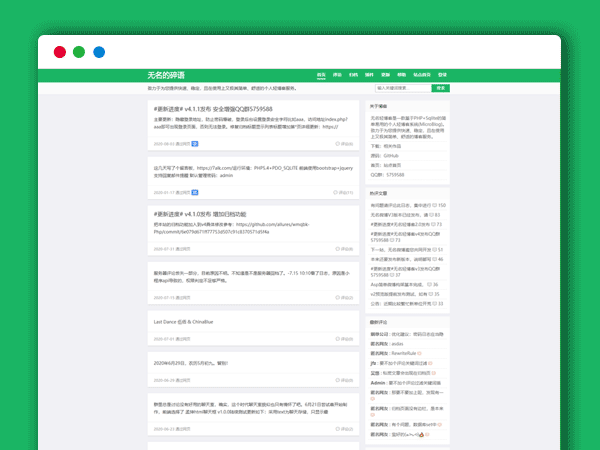The width and height of the screenshot is (600, 450).
Task: Open the 登录 login nav item
Action: pos(442,75)
